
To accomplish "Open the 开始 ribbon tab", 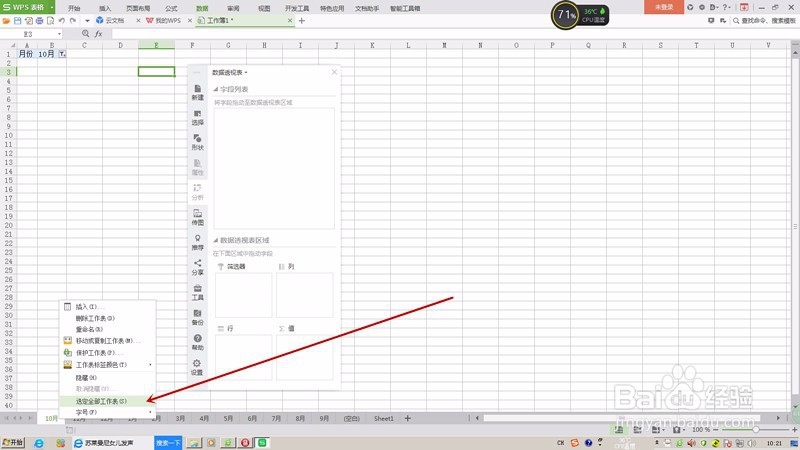I will [74, 8].
